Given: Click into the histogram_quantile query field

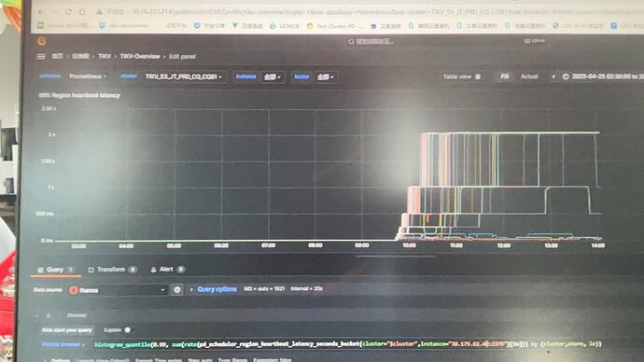Looking at the screenshot, I should point(347,344).
